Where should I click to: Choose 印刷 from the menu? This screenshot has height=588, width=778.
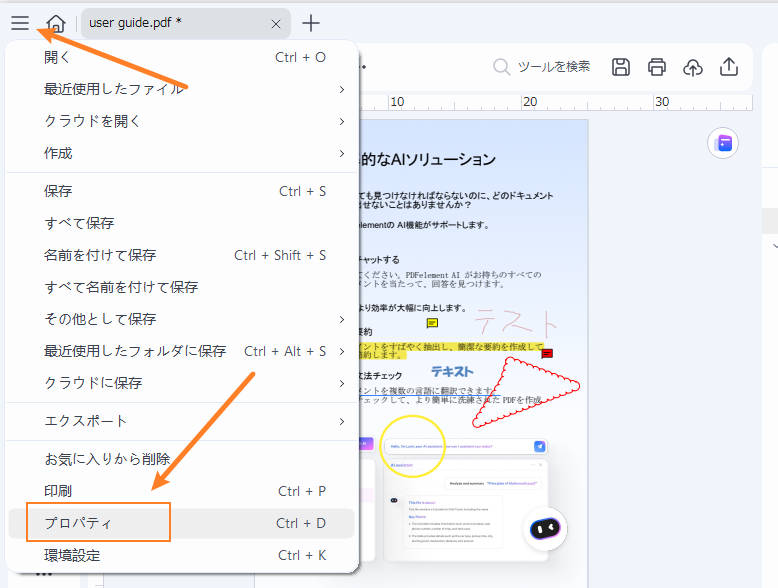coord(182,491)
